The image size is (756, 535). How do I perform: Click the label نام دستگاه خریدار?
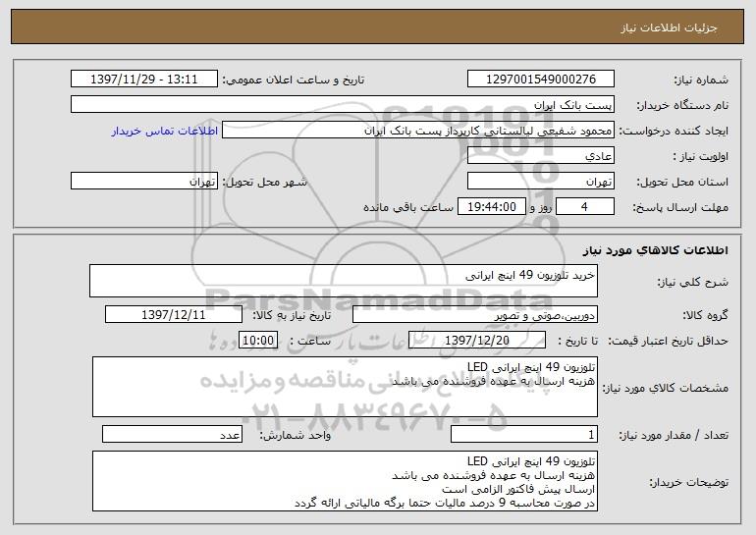[x=682, y=105]
